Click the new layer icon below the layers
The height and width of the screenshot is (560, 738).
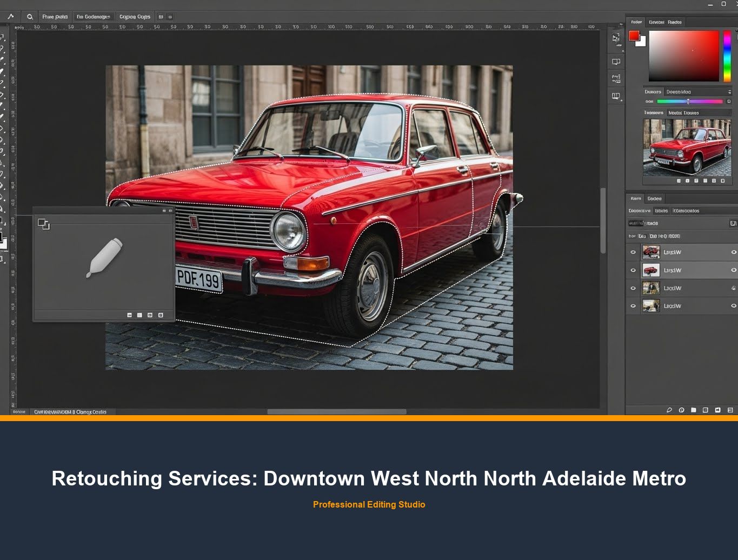click(716, 410)
